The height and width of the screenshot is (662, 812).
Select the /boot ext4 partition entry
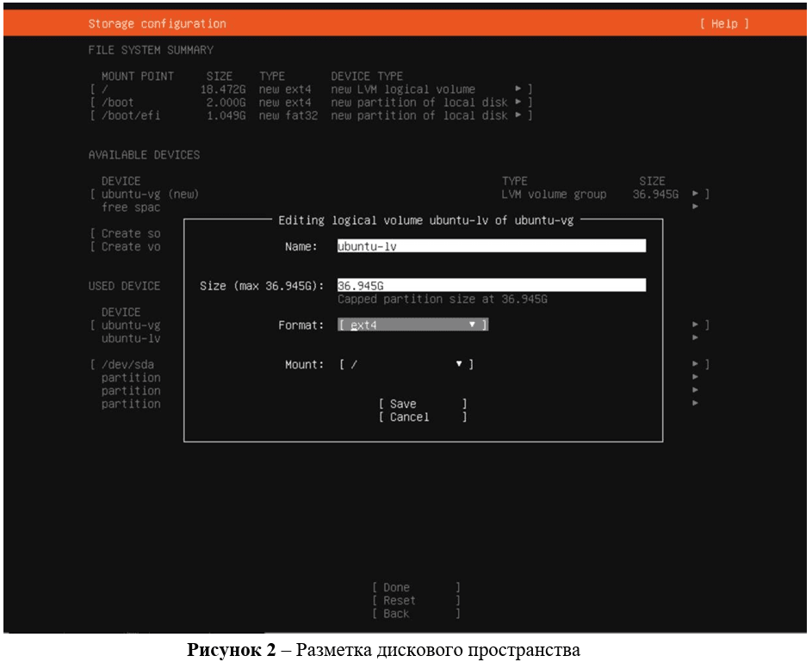click(x=117, y=102)
